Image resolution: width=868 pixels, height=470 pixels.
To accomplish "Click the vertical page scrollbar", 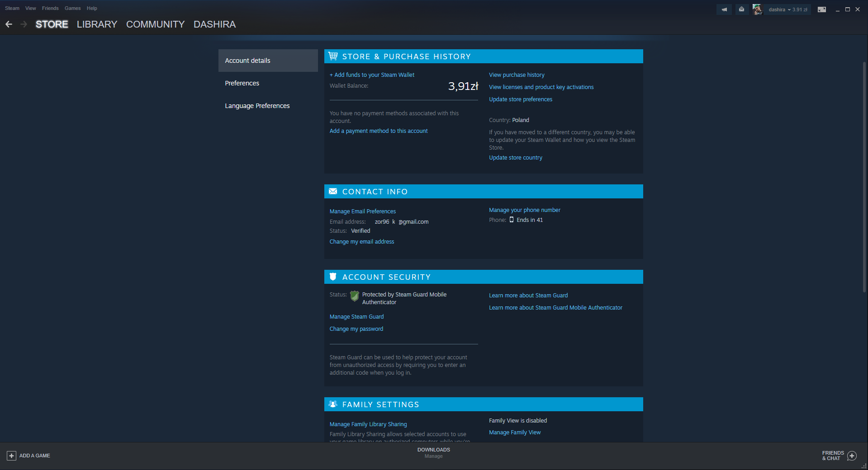I will tap(864, 176).
